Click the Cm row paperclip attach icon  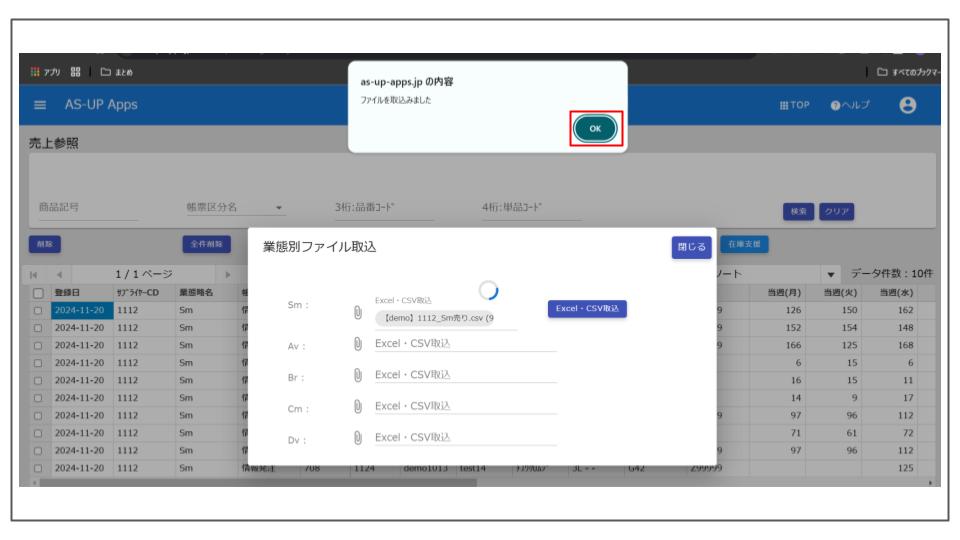pos(358,406)
